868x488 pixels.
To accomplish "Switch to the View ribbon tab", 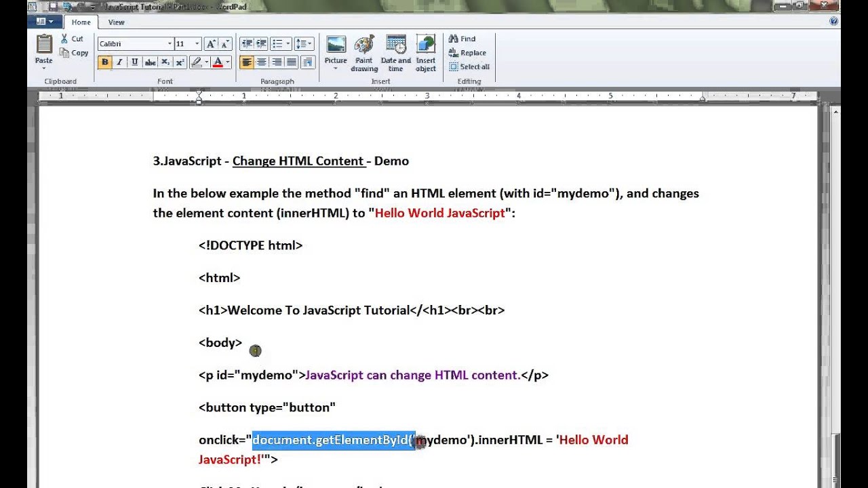I will [x=116, y=22].
